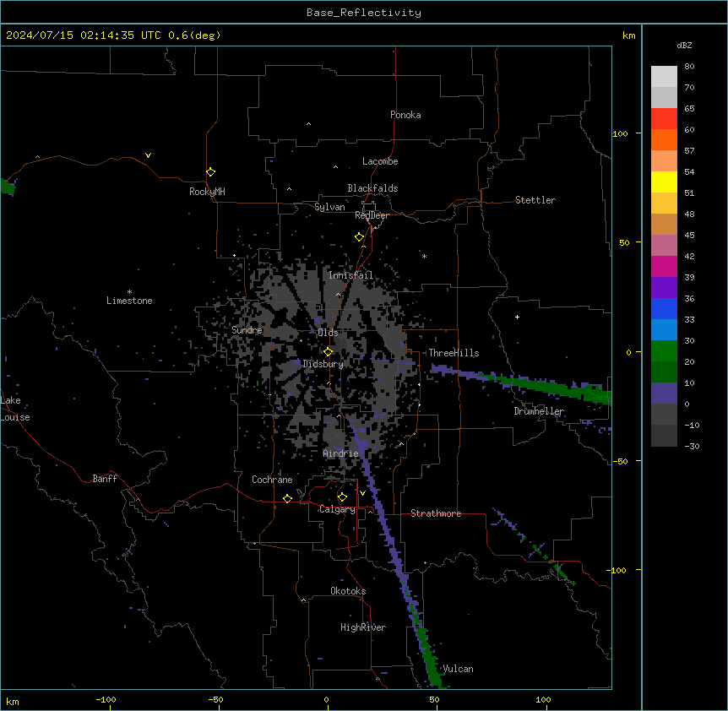Click the asterisk marker above Limestone
Screen dimensions: 728x711
129,292
